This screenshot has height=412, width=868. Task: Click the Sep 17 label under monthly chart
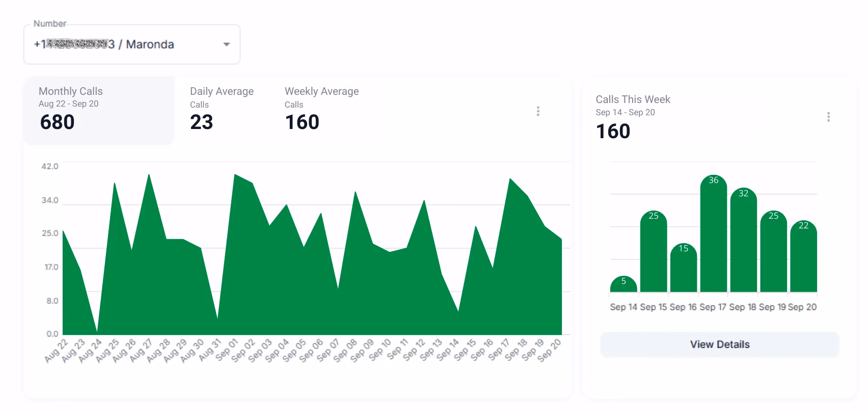499,350
